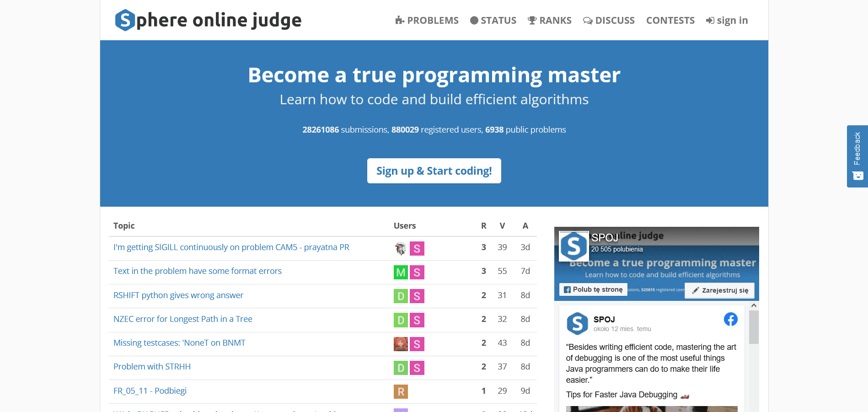Click the Facebook icon in SPOJ post

(730, 319)
